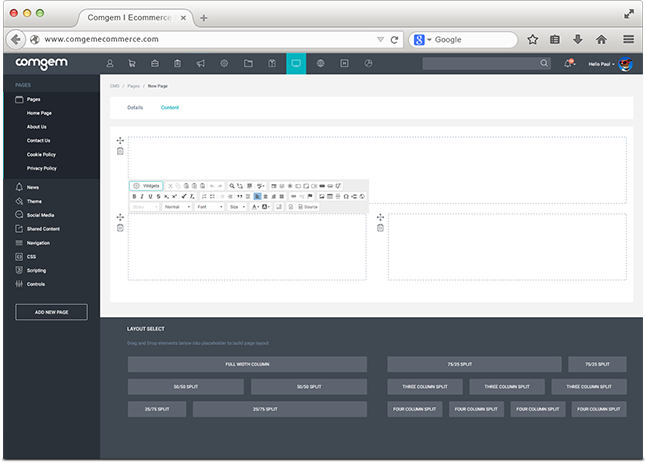Open a new browser tab with plus

tap(204, 18)
